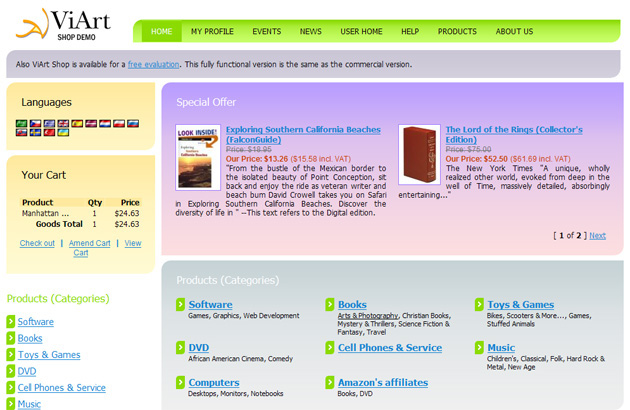Open ABOUT US in the navigation bar
Screen dimensions: 630x410
click(x=514, y=31)
